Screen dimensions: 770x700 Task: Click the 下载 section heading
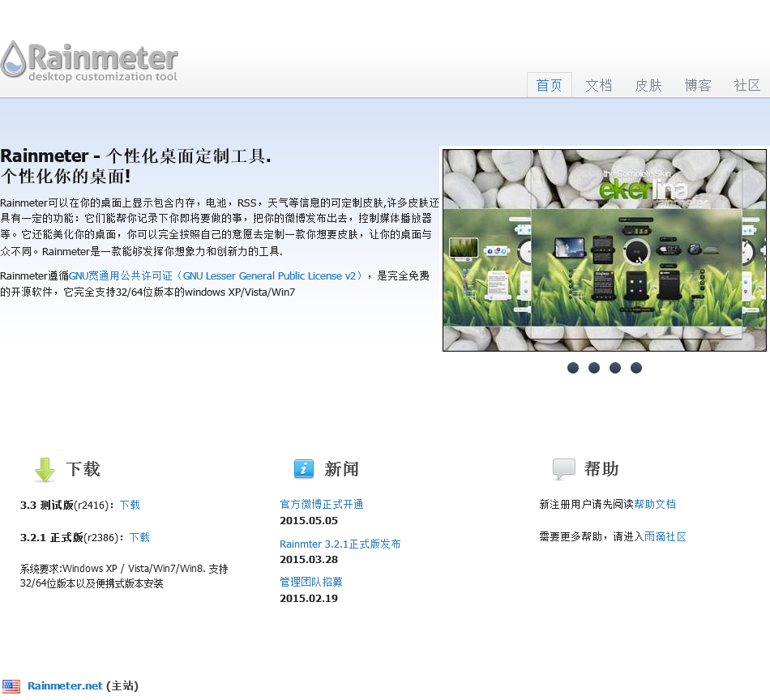coord(83,469)
